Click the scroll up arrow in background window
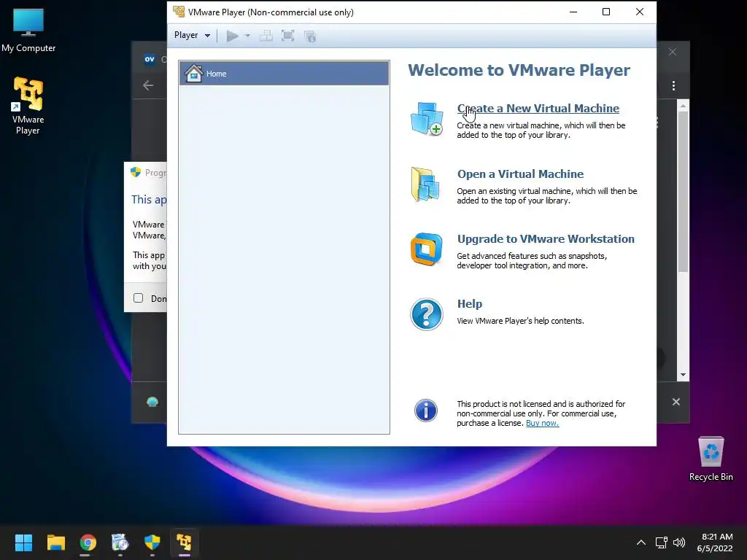This screenshot has height=560, width=747. coord(683,106)
